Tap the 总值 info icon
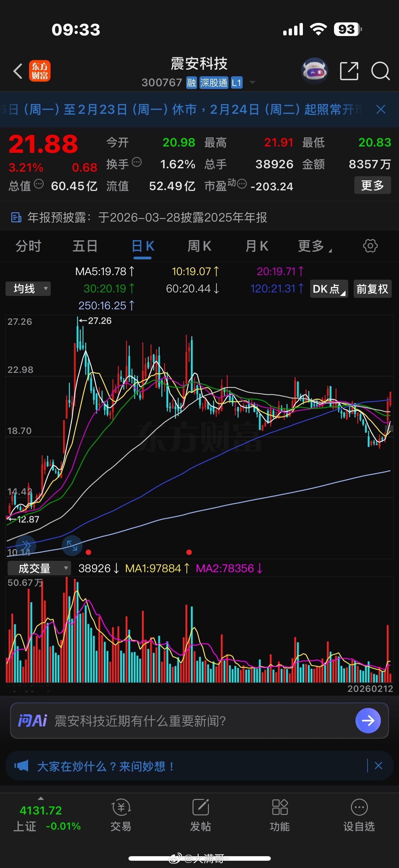 [x=39, y=184]
